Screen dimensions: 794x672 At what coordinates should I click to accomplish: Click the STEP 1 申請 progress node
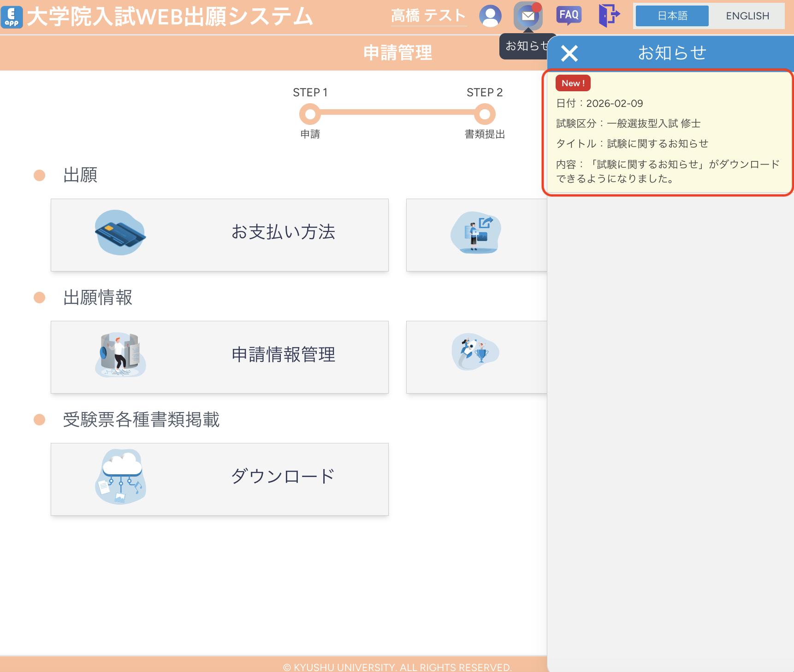tap(310, 114)
